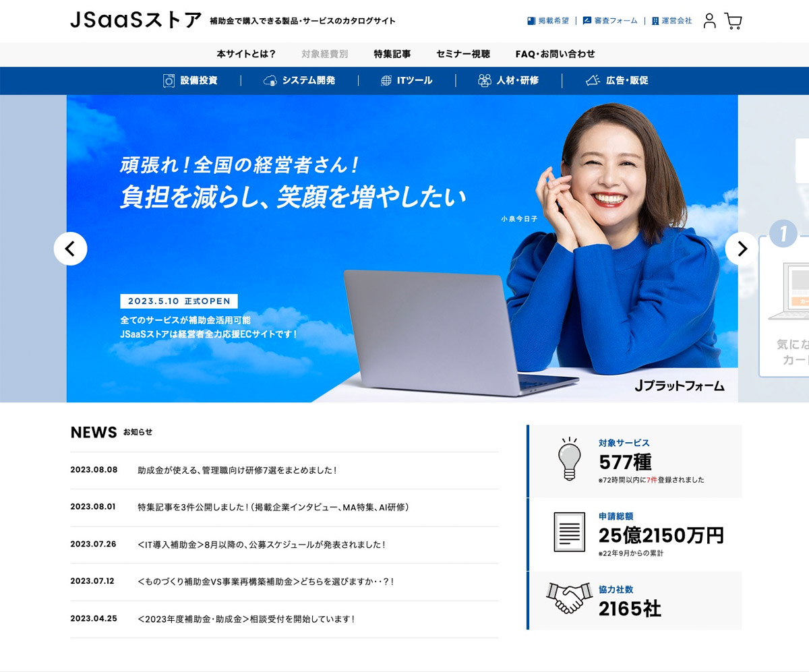Click the 2023.07.26 news date
Viewport: 809px width, 672px height.
[93, 544]
